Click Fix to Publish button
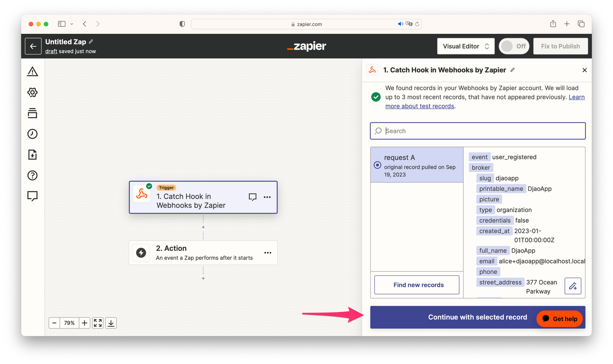This screenshot has width=613, height=364. click(561, 46)
